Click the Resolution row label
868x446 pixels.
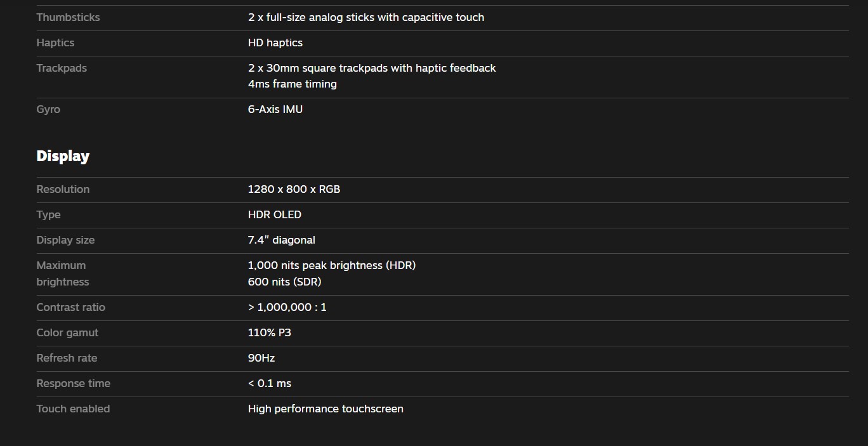pos(63,189)
